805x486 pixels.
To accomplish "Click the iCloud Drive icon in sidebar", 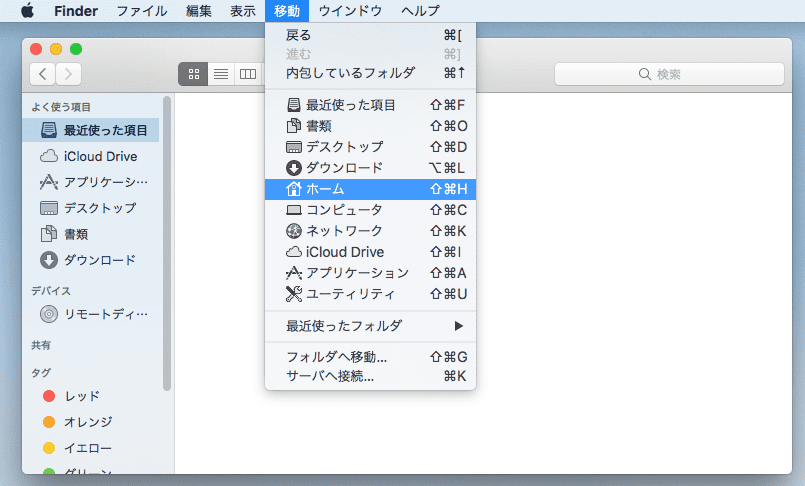I will tap(49, 156).
